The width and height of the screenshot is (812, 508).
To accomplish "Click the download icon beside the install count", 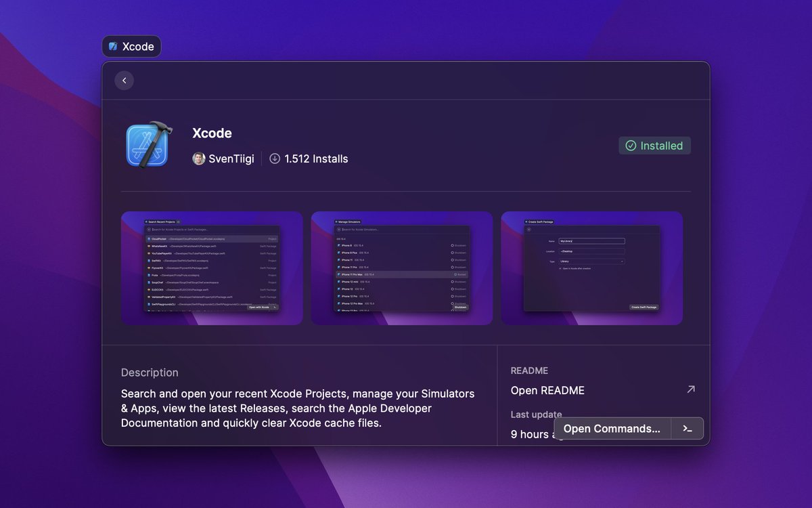I will tap(274, 158).
